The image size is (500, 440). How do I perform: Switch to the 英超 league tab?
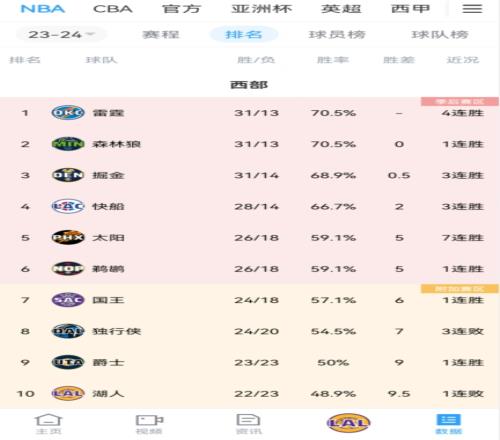tap(341, 9)
